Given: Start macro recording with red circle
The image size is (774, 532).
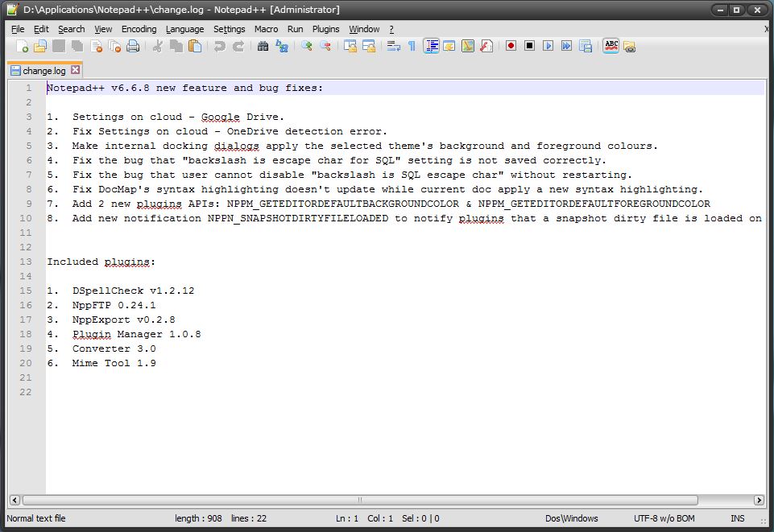Looking at the screenshot, I should click(511, 46).
